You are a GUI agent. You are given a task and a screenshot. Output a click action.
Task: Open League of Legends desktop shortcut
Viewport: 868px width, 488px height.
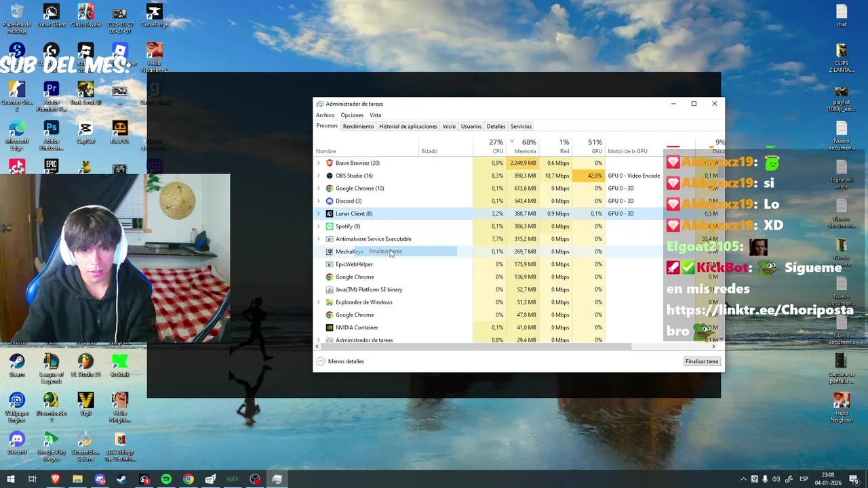point(51,369)
